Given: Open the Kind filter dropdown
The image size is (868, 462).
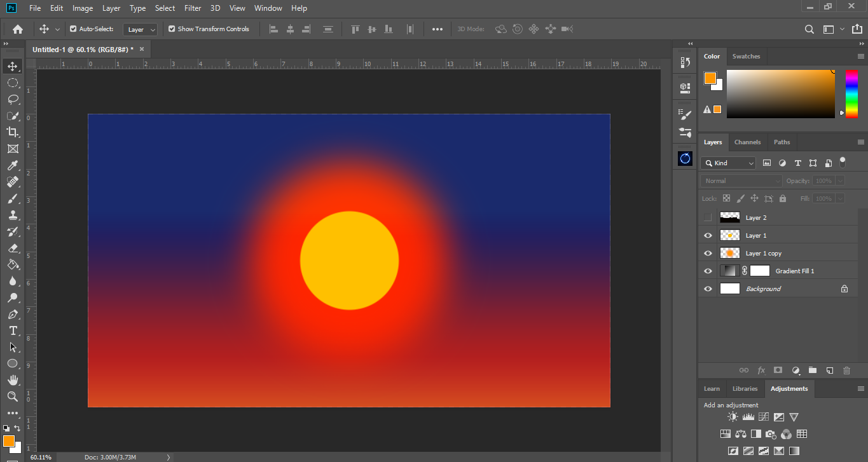Looking at the screenshot, I should click(x=729, y=163).
